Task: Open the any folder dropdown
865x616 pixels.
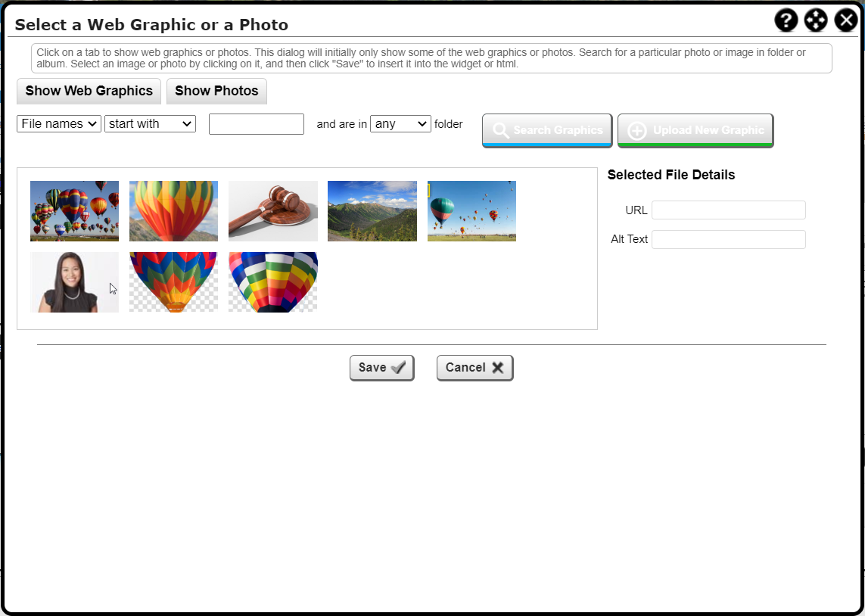Action: (x=400, y=123)
